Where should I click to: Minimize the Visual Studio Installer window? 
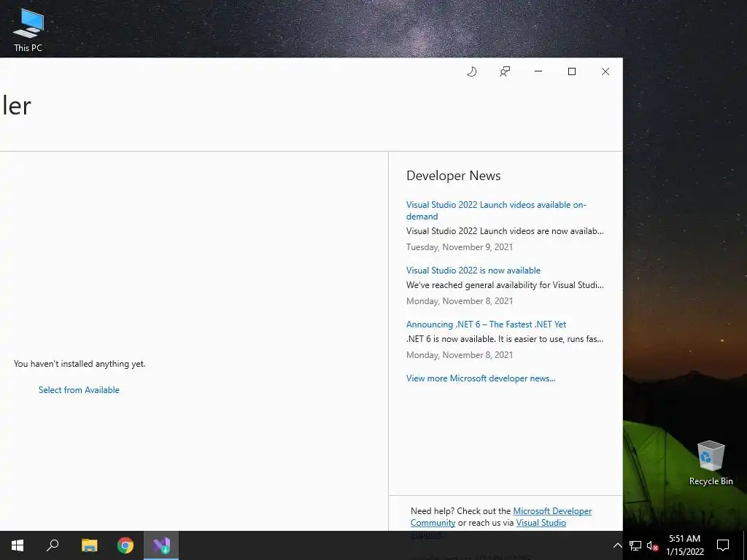point(538,71)
